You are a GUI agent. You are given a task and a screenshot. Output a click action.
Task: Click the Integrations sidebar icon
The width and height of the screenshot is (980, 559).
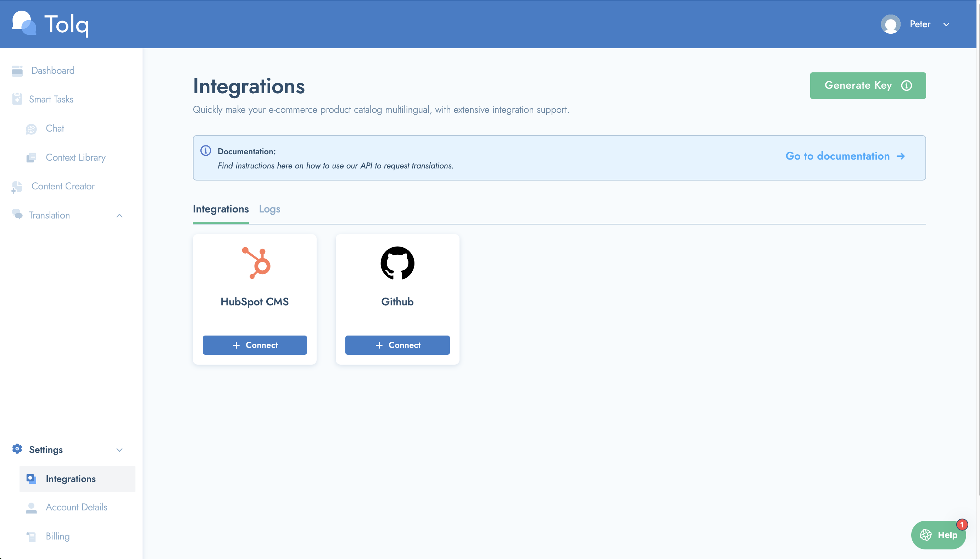coord(31,479)
